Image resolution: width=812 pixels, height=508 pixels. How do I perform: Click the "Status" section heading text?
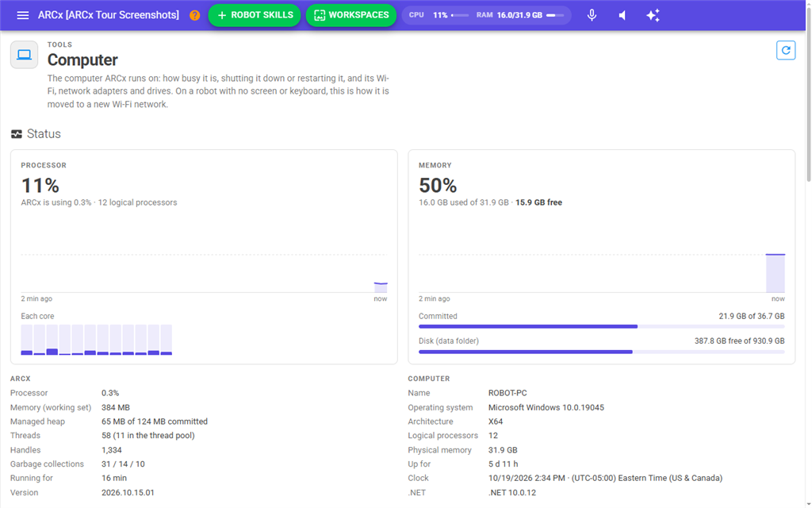point(44,134)
